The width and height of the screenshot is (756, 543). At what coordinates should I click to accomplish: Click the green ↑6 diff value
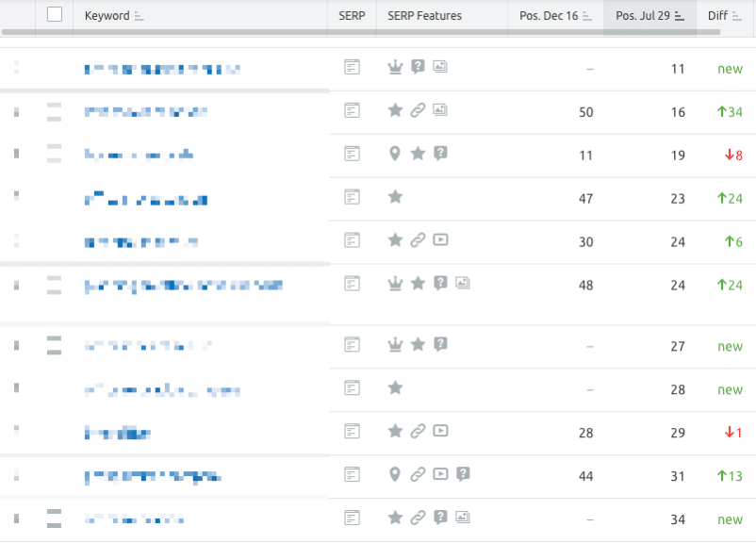[x=733, y=242]
